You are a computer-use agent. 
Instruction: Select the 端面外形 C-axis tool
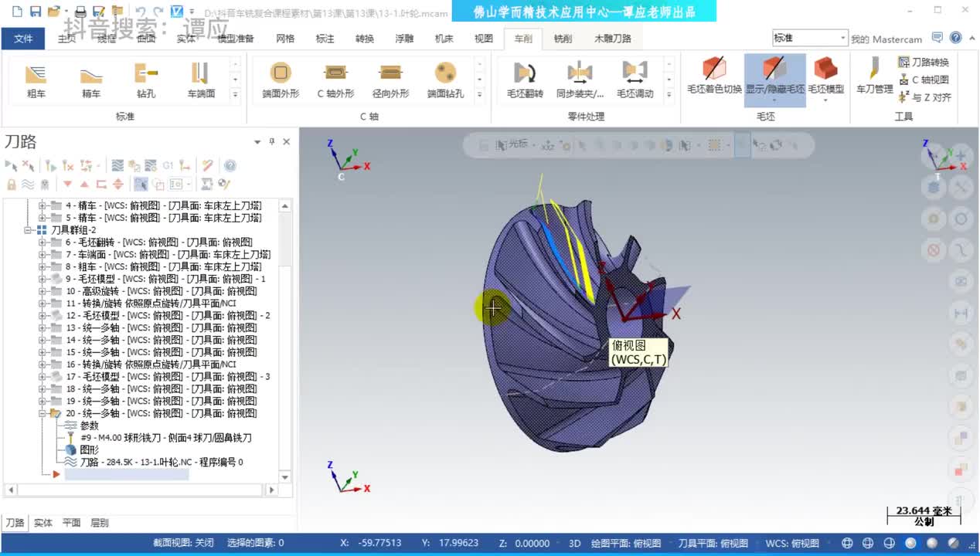(281, 80)
